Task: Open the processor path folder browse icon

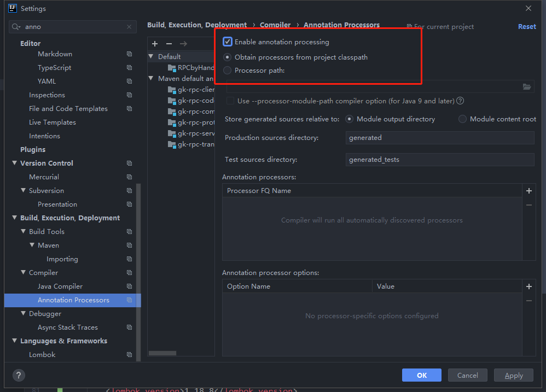Action: (527, 86)
